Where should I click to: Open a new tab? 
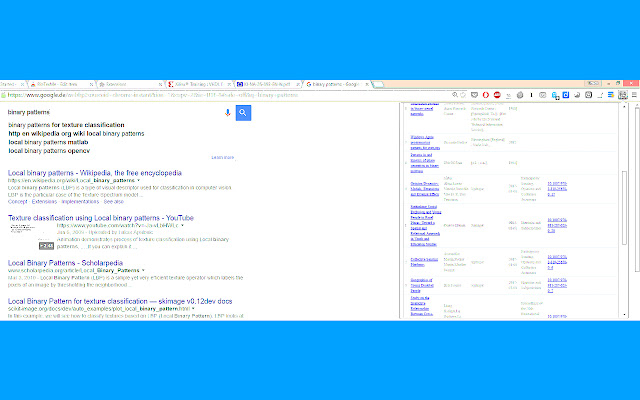(378, 84)
